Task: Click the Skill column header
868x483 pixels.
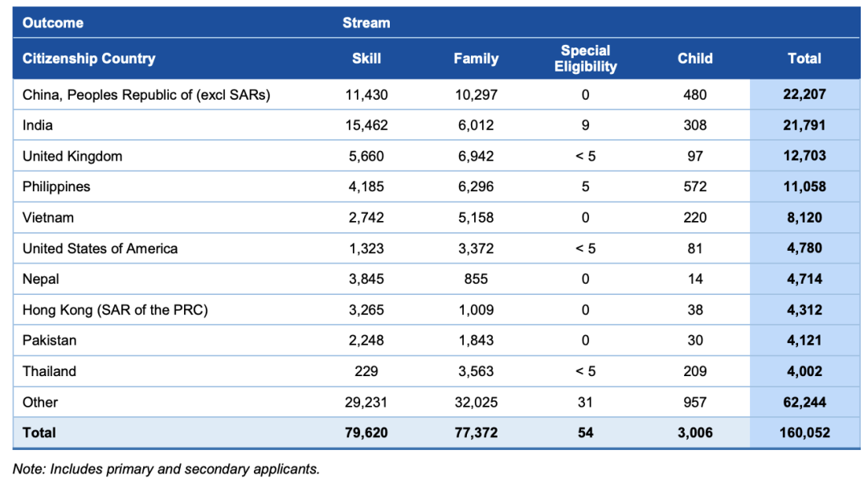Action: click(366, 59)
